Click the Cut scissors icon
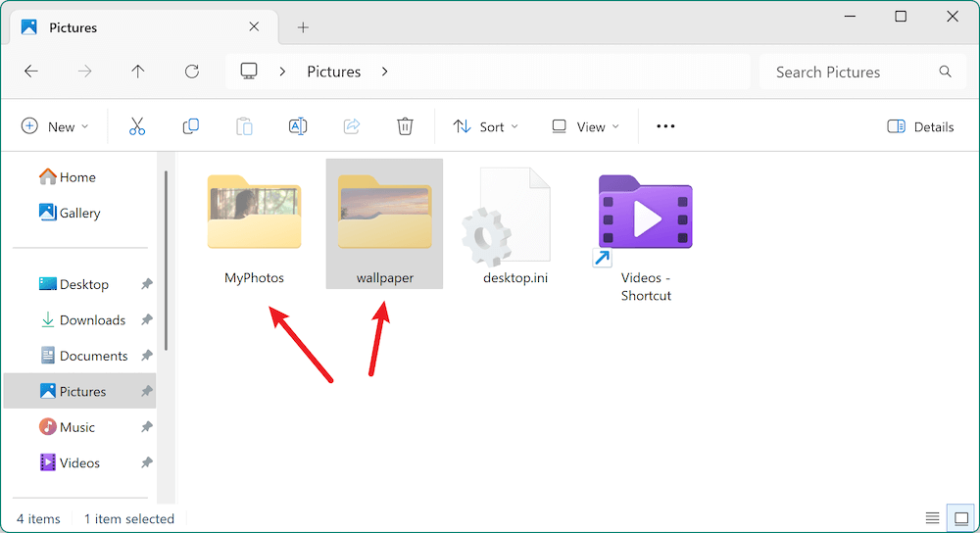The height and width of the screenshot is (533, 980). (137, 126)
